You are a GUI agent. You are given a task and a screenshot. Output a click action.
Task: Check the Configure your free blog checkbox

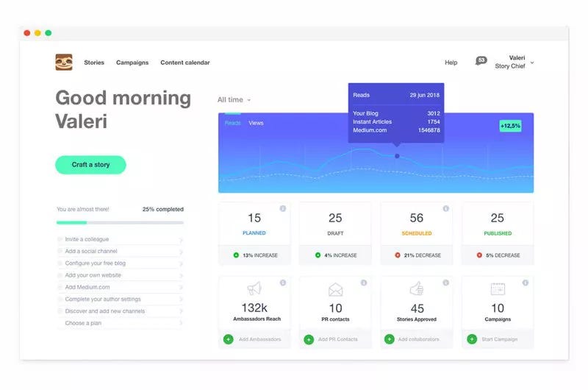coord(60,263)
